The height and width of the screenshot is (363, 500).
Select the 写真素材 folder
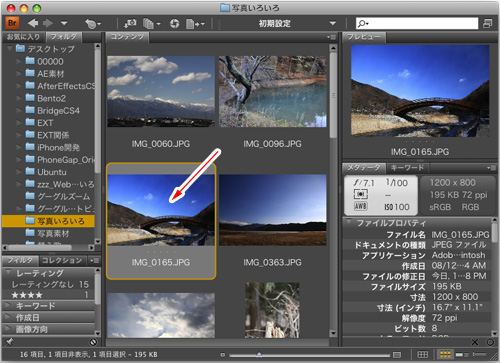[x=47, y=233]
